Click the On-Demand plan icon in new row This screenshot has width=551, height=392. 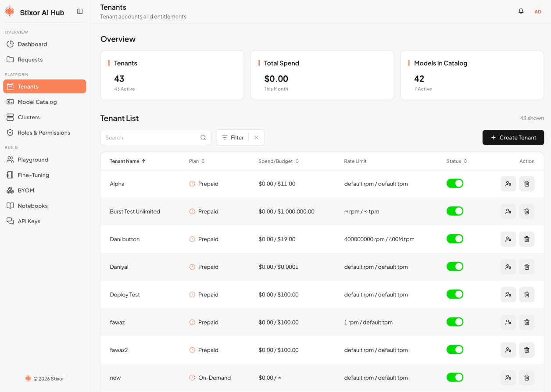192,378
